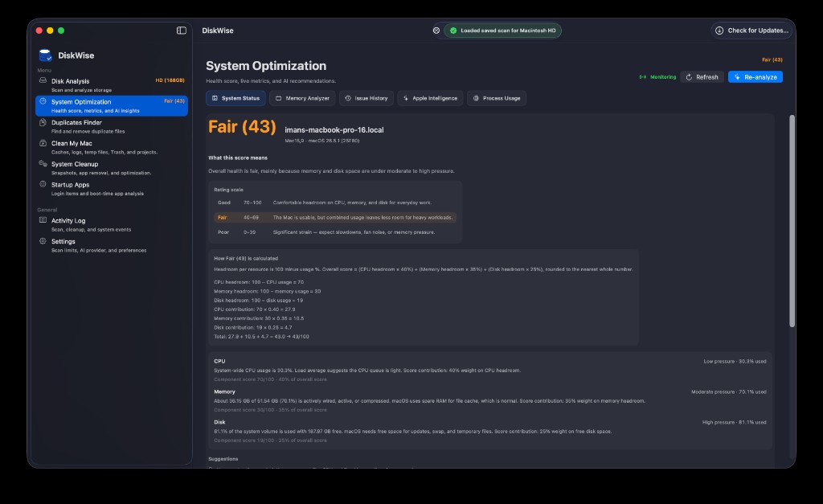The image size is (823, 504).
Task: Click the loaded saved scan notification text
Action: [x=508, y=31]
